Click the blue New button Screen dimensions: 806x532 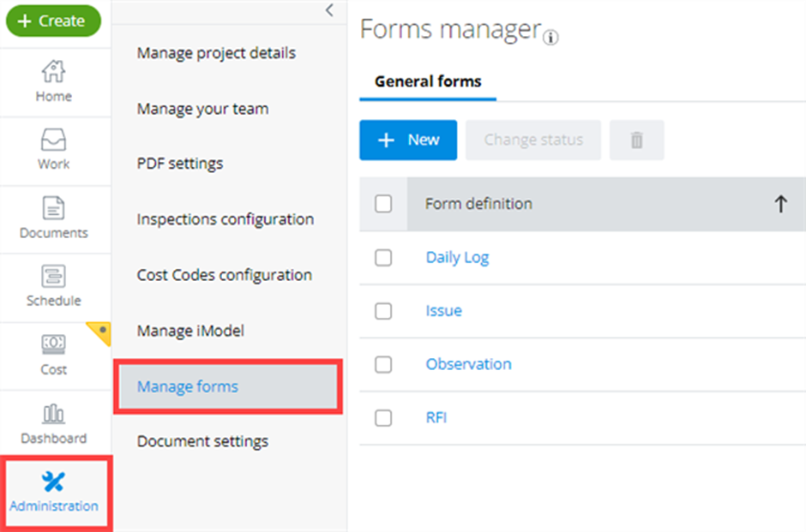pyautogui.click(x=408, y=140)
